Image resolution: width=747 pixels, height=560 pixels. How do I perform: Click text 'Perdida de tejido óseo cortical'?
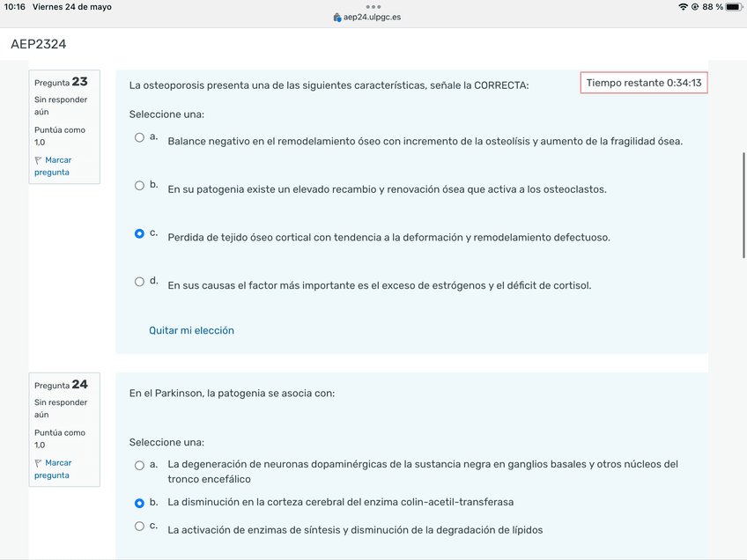coord(239,238)
